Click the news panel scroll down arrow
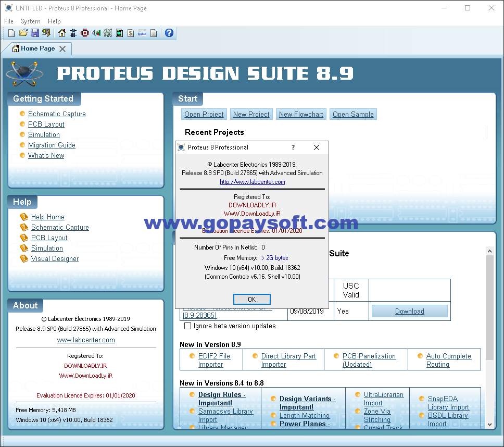 click(489, 425)
